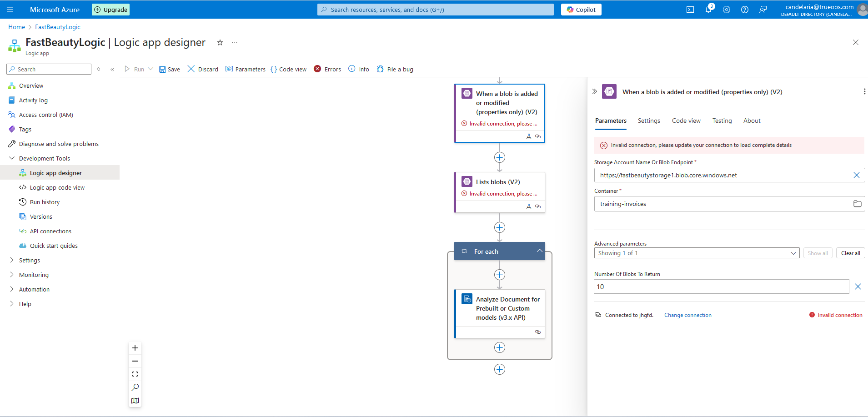Switch to the Code view tab in panel
868x417 pixels.
686,121
